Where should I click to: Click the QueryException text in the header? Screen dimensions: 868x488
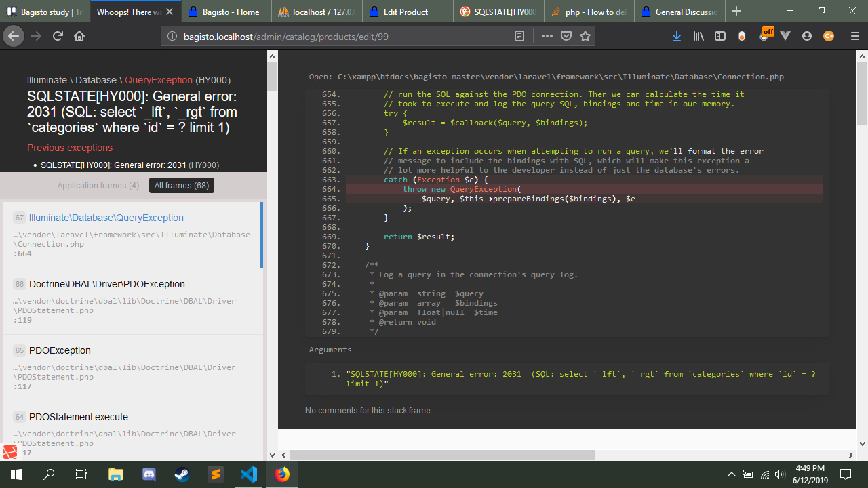pos(159,80)
